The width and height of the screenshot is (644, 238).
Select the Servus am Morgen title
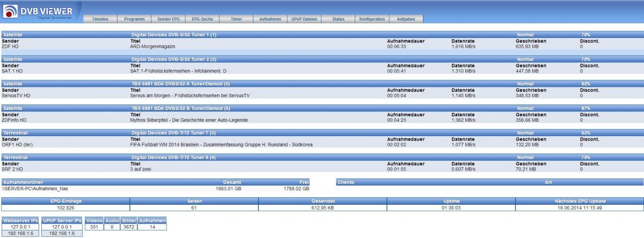[x=190, y=95]
